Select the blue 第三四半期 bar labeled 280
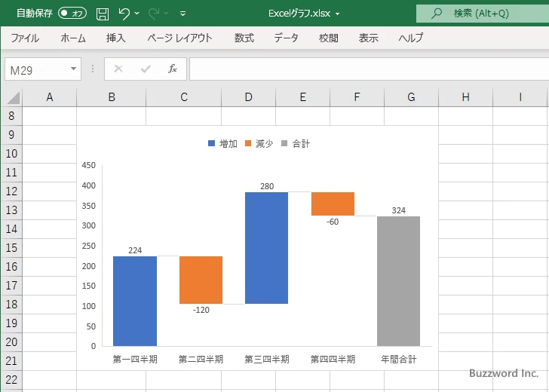 click(x=267, y=248)
